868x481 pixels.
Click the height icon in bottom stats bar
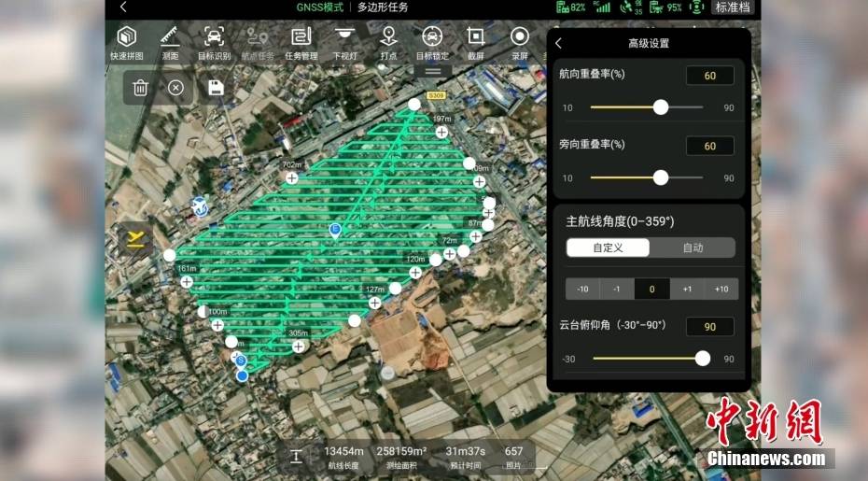coord(296,457)
